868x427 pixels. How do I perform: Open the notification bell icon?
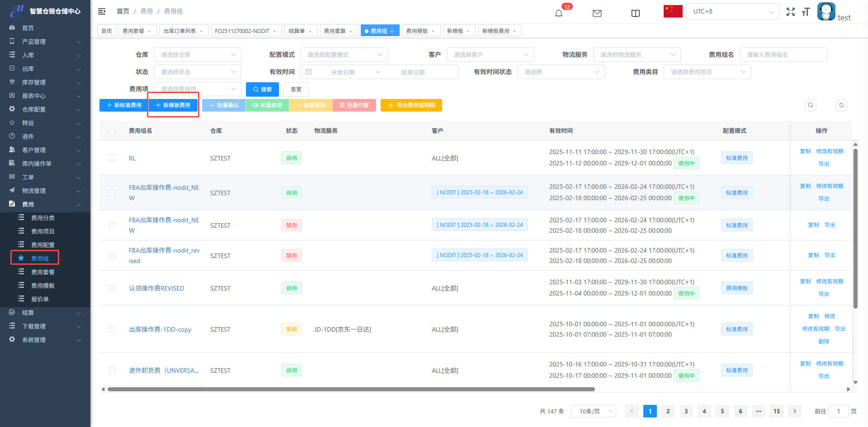coord(559,13)
